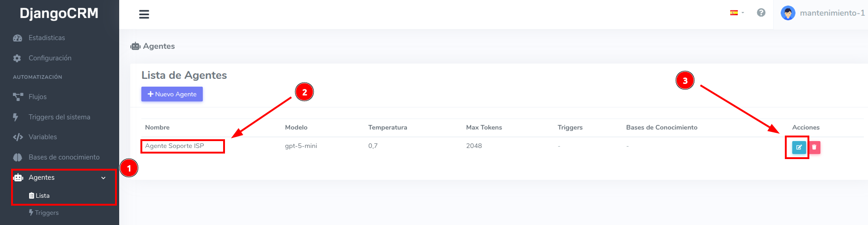
Task: Select Triggers under Agentes submenu
Action: click(x=46, y=213)
